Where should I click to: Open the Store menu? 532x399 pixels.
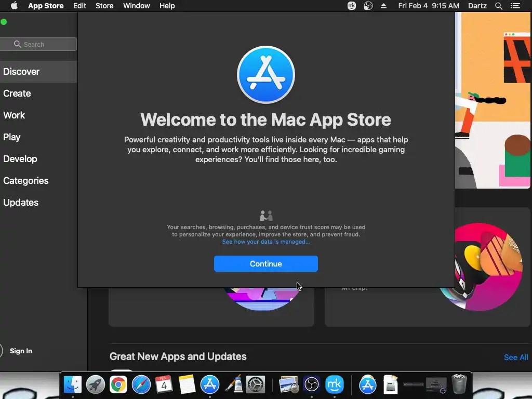point(104,6)
